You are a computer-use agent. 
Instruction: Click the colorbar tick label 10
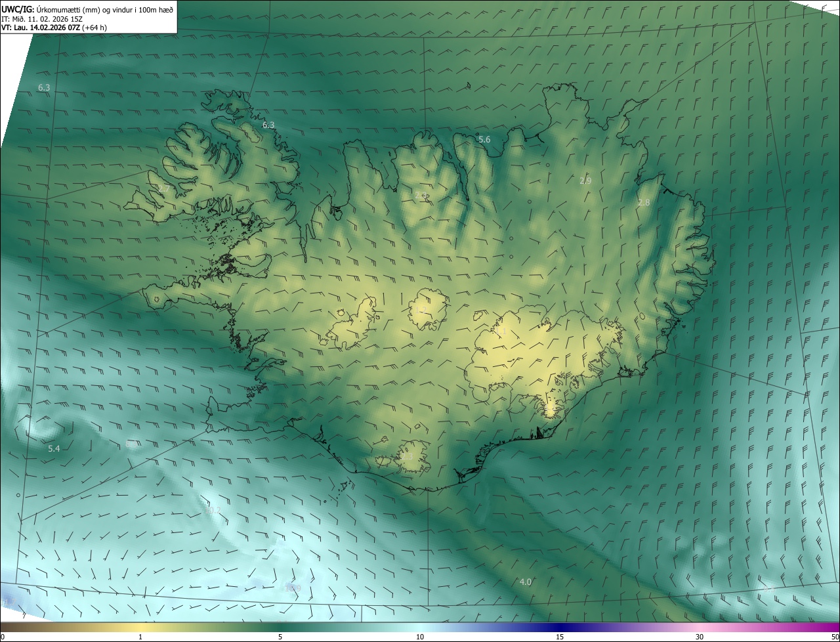[x=420, y=637]
